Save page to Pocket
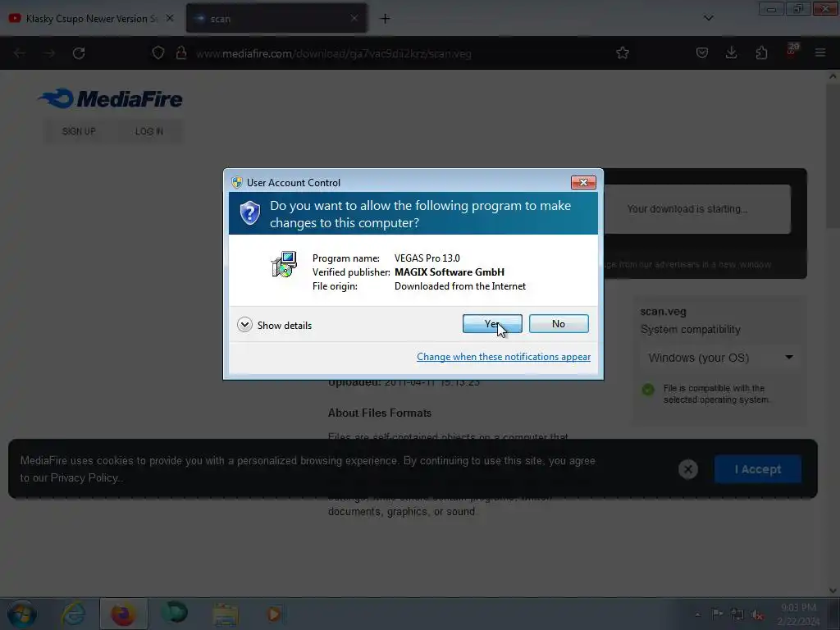840x630 pixels. pos(702,53)
